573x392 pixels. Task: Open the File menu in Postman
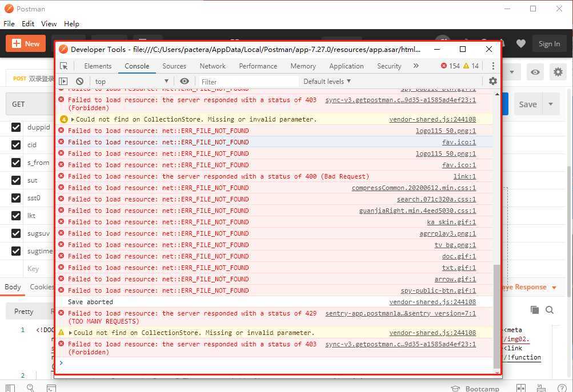[x=9, y=24]
